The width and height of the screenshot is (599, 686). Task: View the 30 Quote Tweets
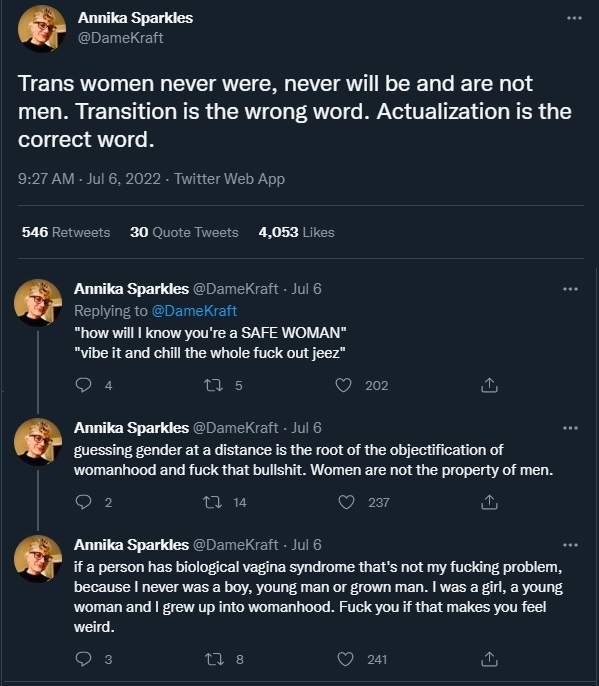point(184,232)
